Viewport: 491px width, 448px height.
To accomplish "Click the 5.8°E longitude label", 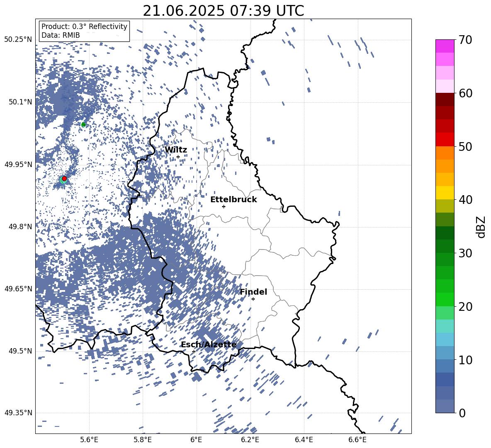I will (x=143, y=440).
